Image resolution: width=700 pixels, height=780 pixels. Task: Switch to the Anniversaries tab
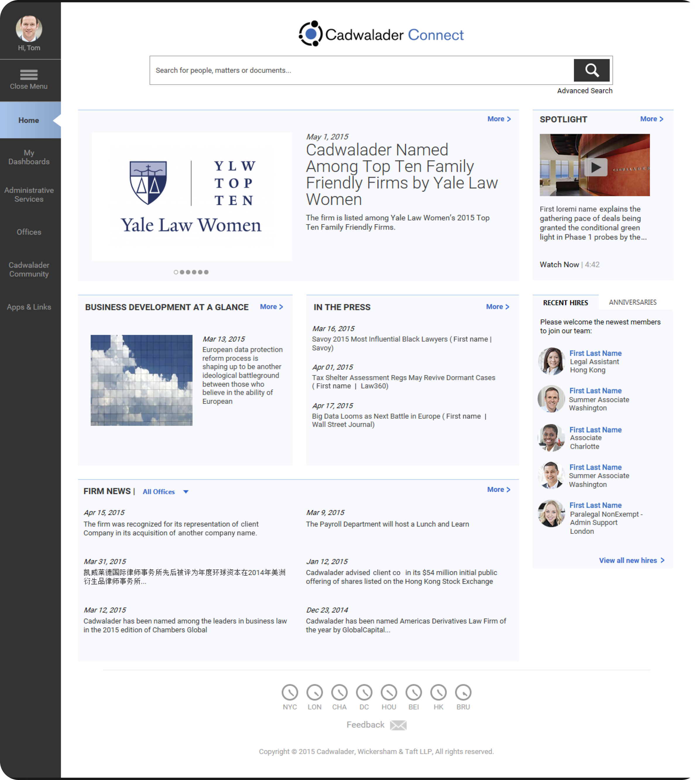(x=633, y=302)
